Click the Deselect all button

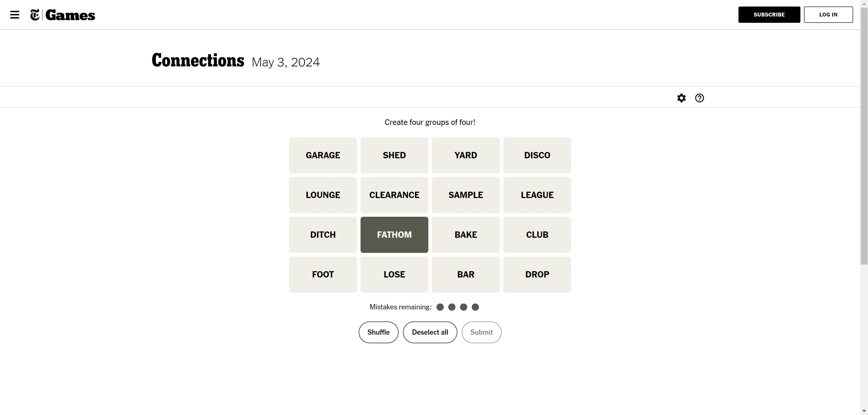430,332
